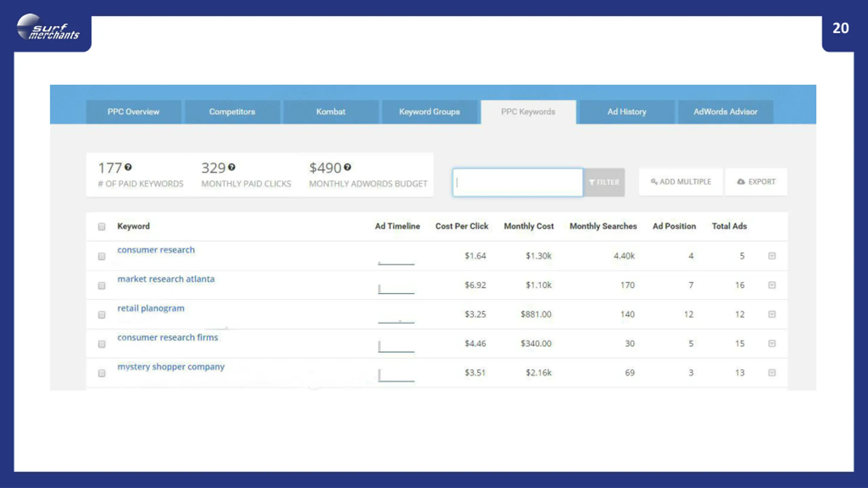
Task: Click help icon next to $490 AdWords budget
Action: pyautogui.click(x=347, y=167)
